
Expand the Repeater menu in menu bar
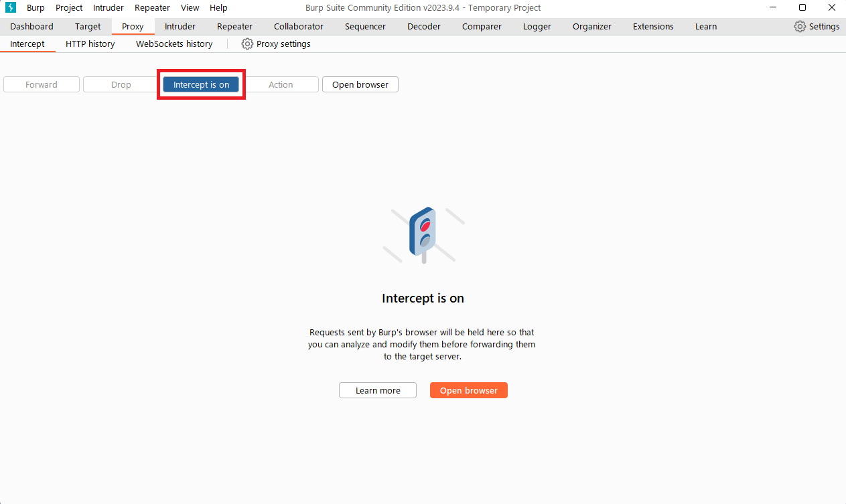(152, 8)
